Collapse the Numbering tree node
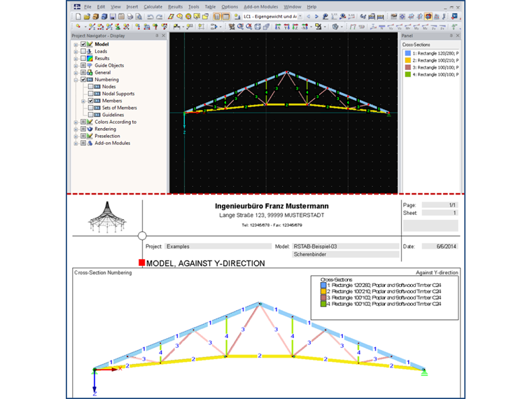The image size is (532, 399). click(x=76, y=80)
